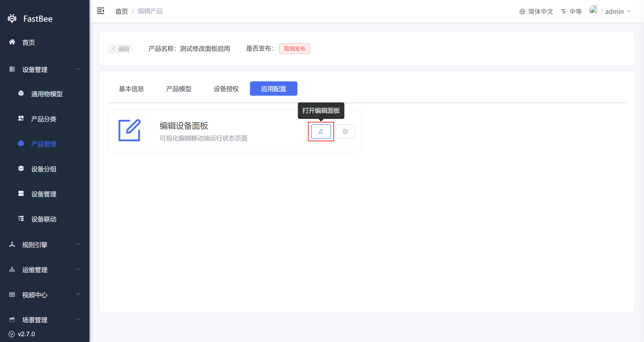The height and width of the screenshot is (342, 644).
Task: Click the globe language icon
Action: tap(522, 11)
